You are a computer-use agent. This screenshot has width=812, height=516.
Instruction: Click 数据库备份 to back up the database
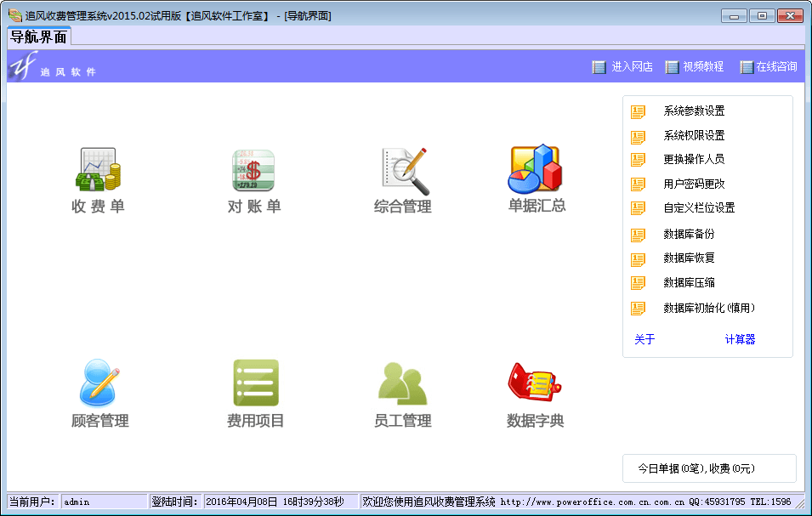689,235
